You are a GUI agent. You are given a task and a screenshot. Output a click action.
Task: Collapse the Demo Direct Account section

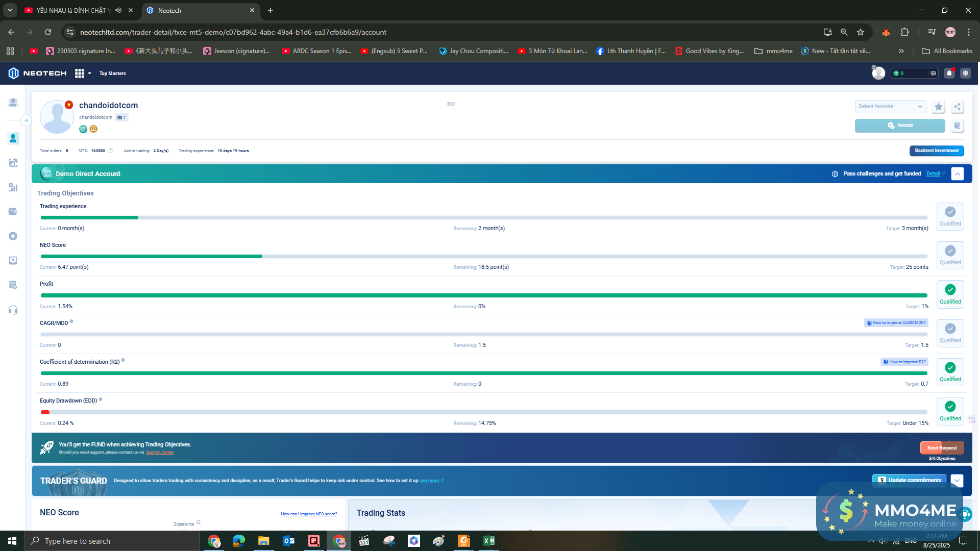coord(957,174)
